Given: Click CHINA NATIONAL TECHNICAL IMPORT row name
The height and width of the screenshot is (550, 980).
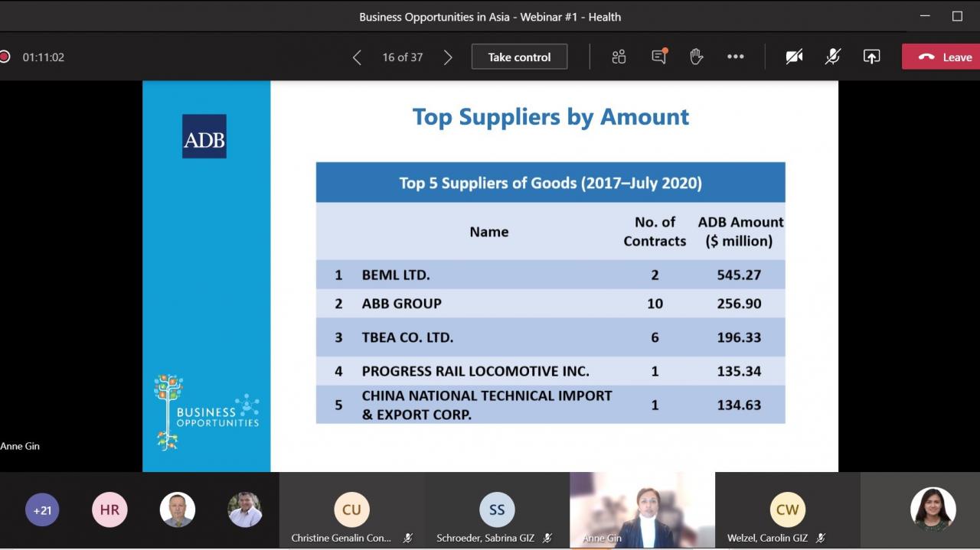Looking at the screenshot, I should (x=487, y=405).
